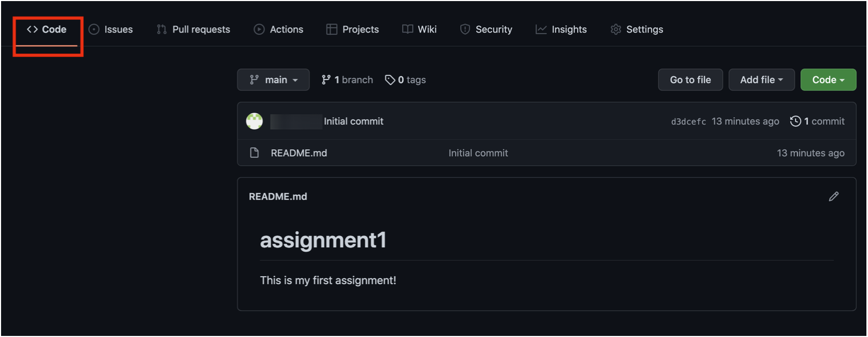Open the README.md file link
868x337 pixels.
pos(299,153)
